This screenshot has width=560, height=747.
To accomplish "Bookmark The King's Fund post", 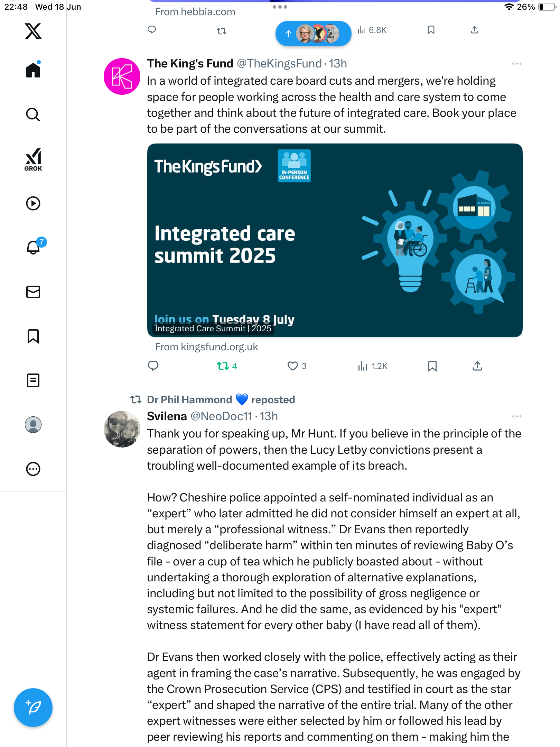I will (x=432, y=366).
